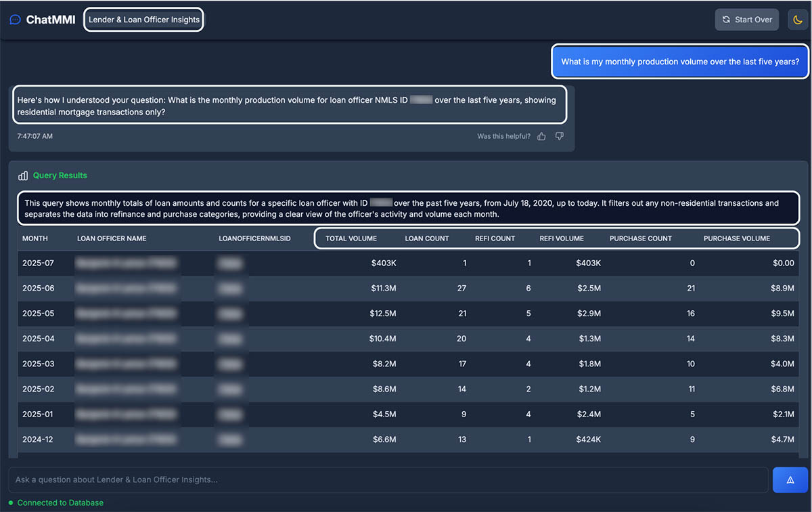Click the ChatMMI title text
The height and width of the screenshot is (512, 812).
pos(51,20)
